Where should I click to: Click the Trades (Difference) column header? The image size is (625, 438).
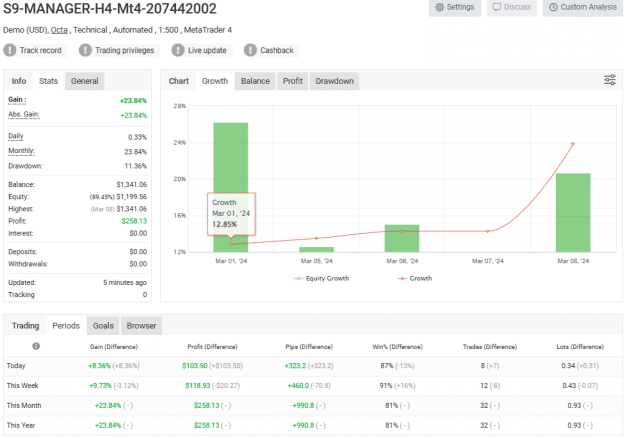coord(490,347)
